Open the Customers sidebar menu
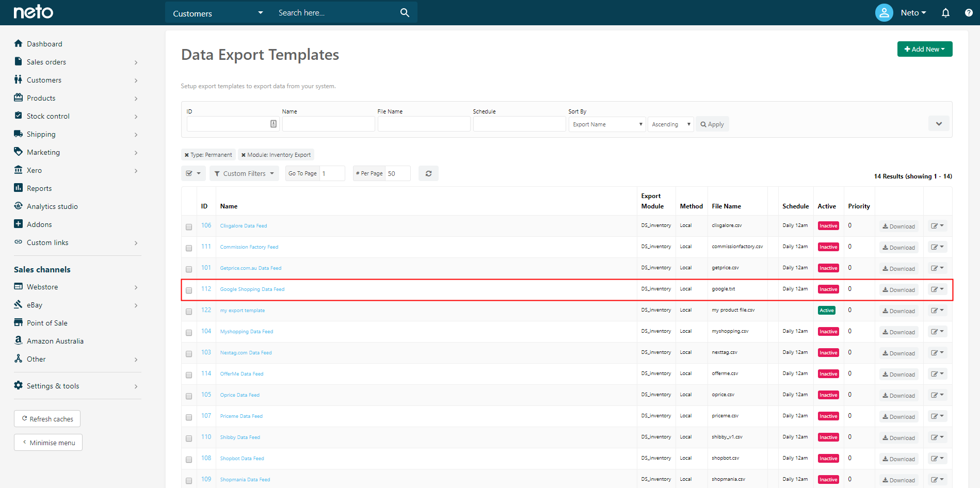This screenshot has width=980, height=488. click(x=76, y=80)
